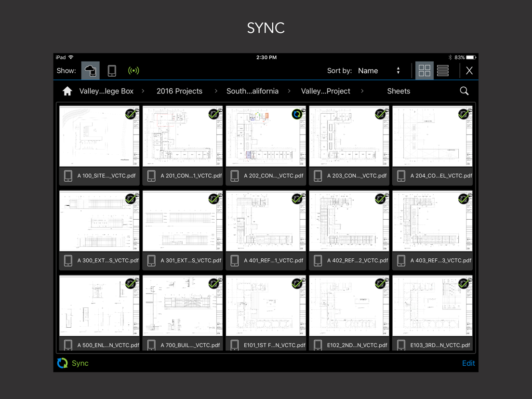
Task: Select the Sheets breadcrumb
Action: click(x=399, y=91)
